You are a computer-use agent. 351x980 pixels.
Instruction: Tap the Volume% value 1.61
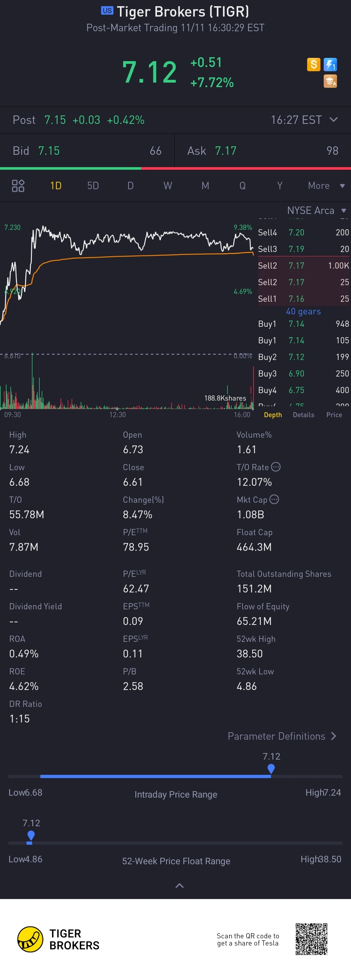247,449
